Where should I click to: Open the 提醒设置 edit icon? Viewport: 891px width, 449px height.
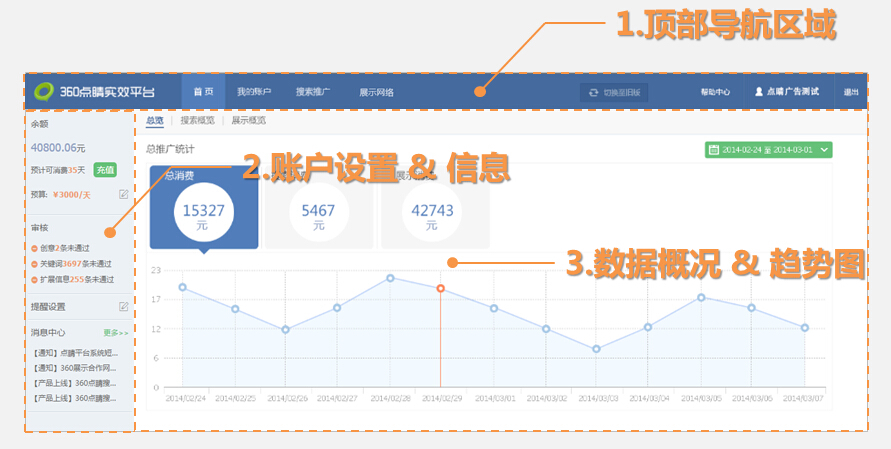point(123,306)
